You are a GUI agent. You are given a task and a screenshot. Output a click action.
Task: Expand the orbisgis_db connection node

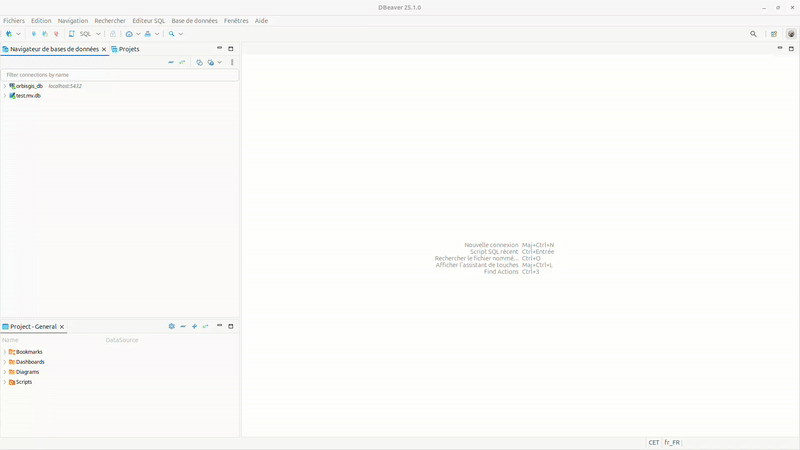click(5, 86)
